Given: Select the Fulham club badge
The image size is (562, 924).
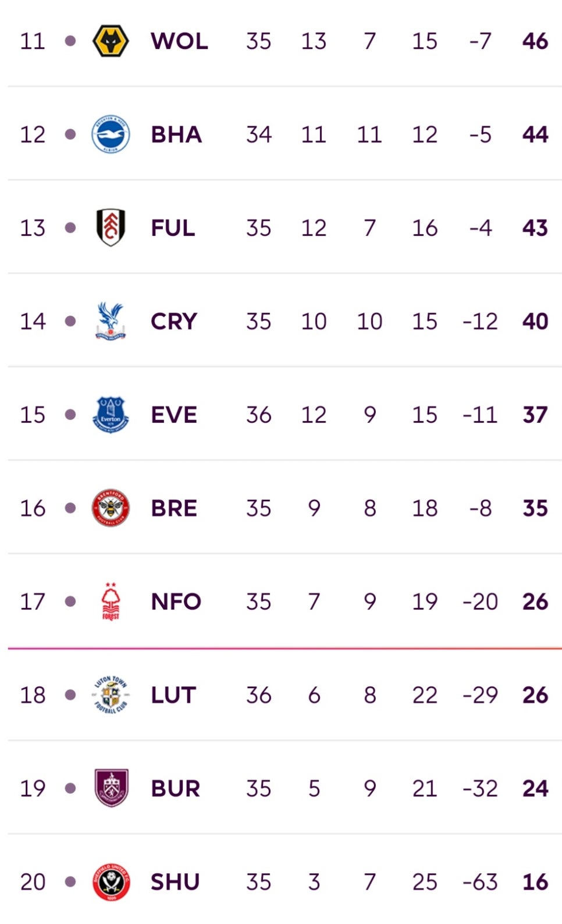Looking at the screenshot, I should click(111, 228).
